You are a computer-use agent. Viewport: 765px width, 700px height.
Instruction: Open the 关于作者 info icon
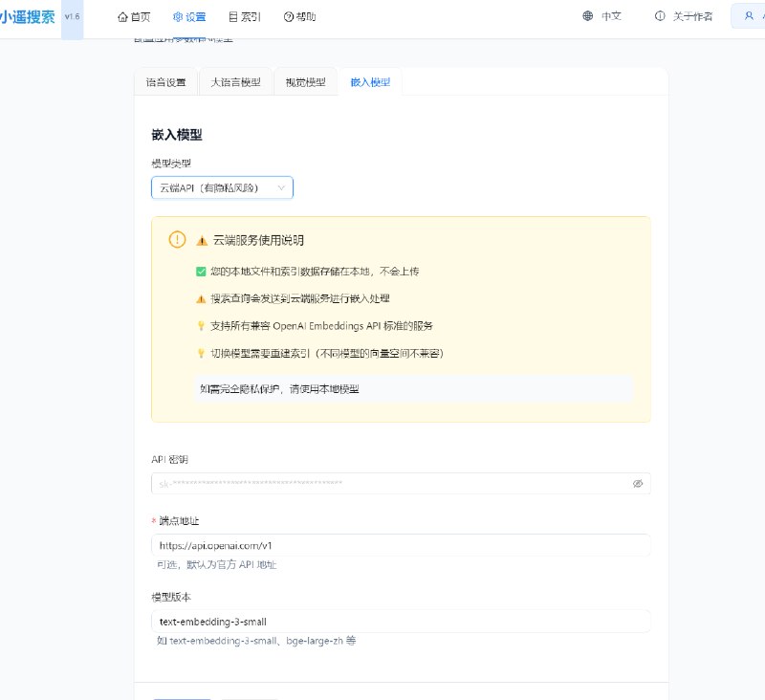(660, 16)
